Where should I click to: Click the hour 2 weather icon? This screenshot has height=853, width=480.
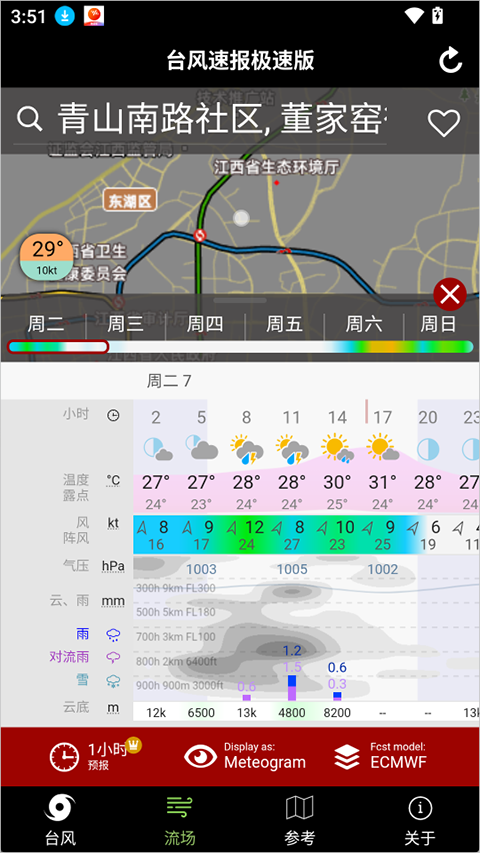(158, 450)
